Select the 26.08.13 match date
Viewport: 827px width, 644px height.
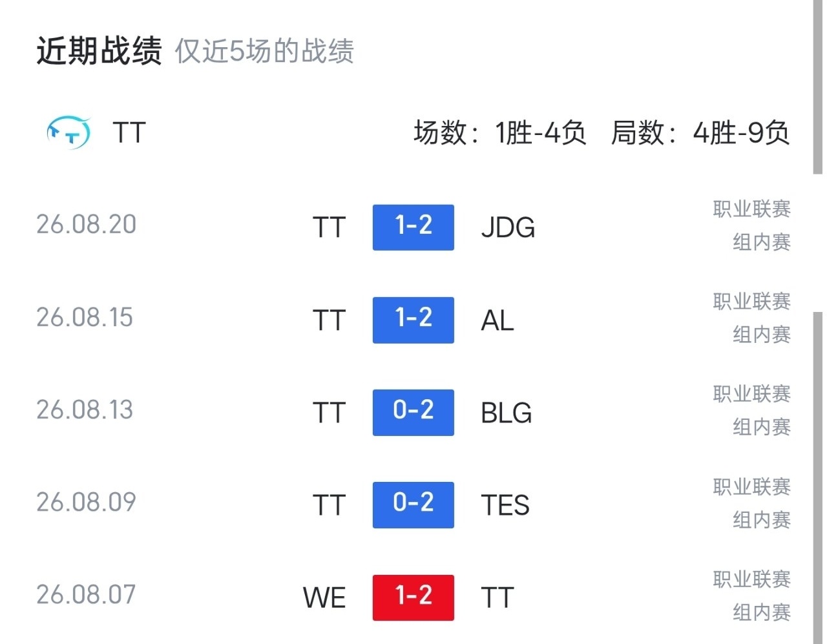click(85, 410)
